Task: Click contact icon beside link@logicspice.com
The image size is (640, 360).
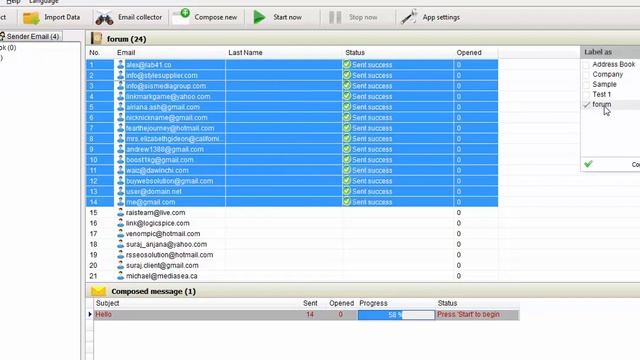Action: coord(120,223)
